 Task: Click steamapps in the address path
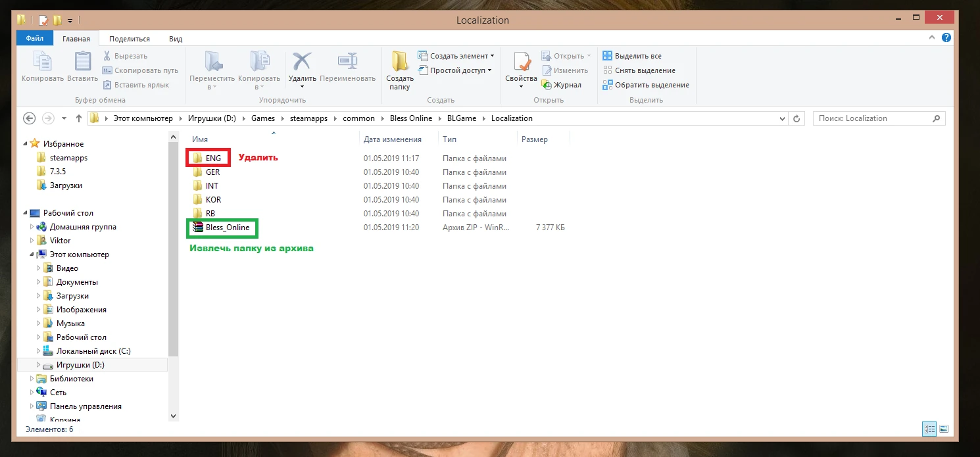click(x=308, y=118)
